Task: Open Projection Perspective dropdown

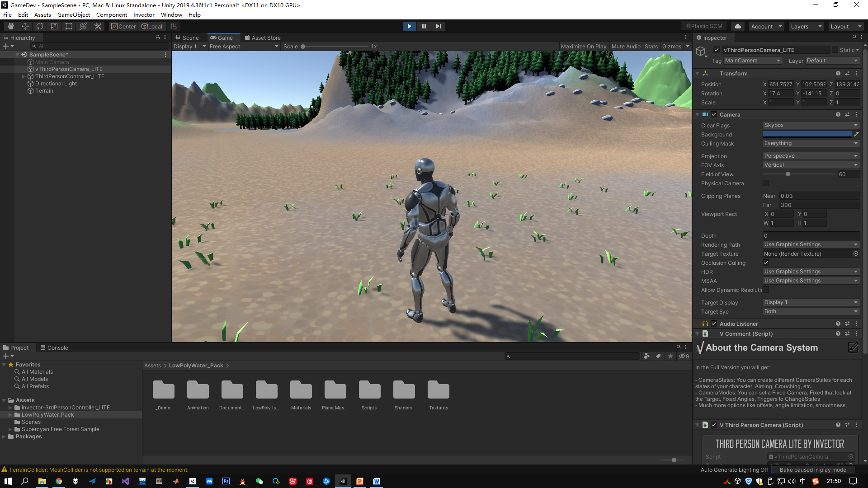Action: point(811,156)
